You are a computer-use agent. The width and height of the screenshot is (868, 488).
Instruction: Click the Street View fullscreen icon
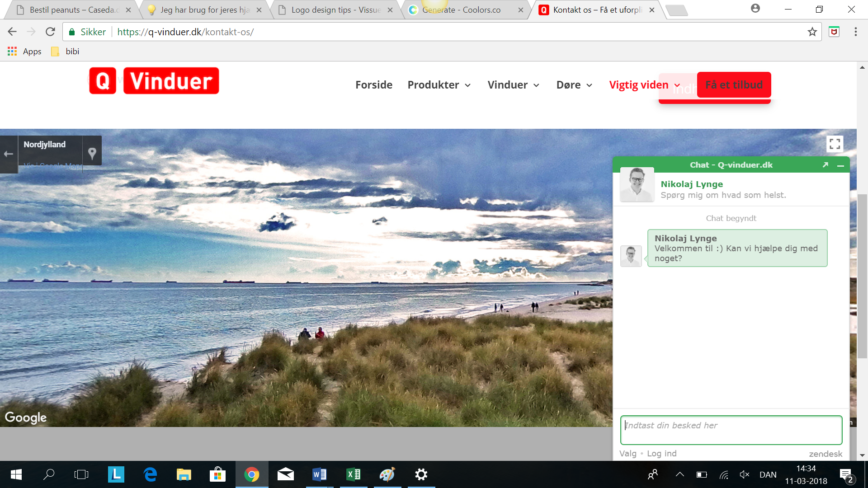835,144
